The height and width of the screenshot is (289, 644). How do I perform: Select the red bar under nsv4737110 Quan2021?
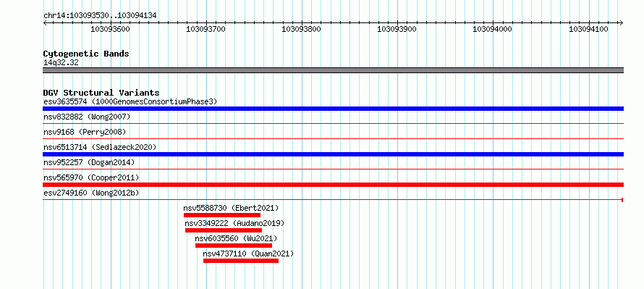(x=241, y=261)
